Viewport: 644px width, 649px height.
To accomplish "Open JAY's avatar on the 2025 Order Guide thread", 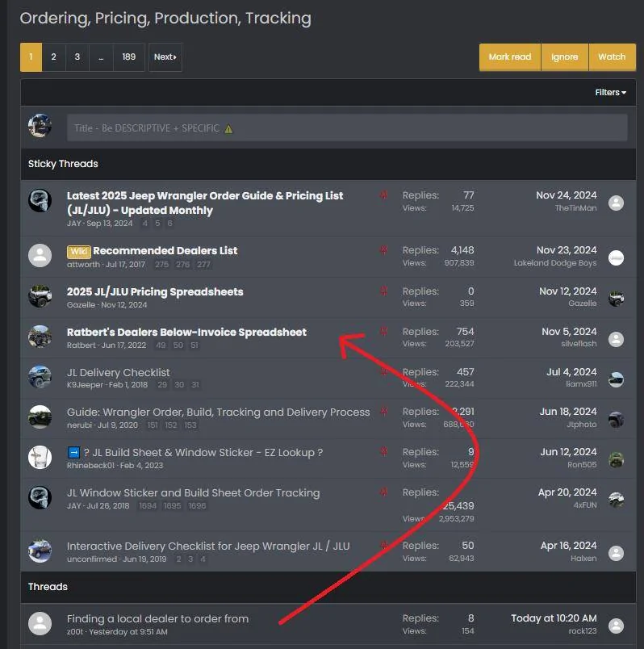I will [40, 201].
